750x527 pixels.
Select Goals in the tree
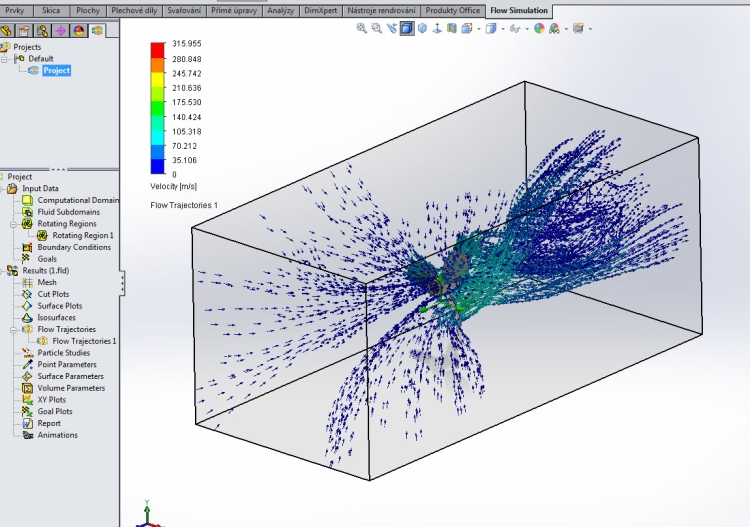[47, 259]
